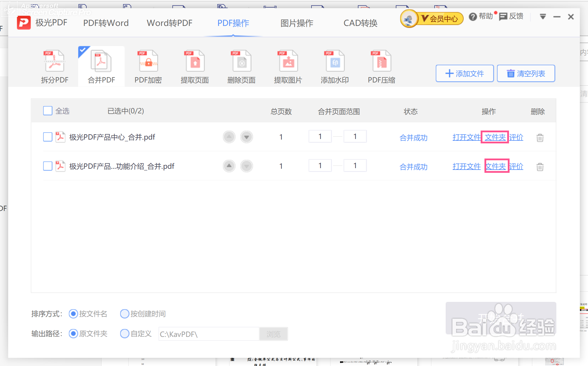Click the C:\KavPDF\ output path field
Viewport: 588px width, 366px height.
(x=209, y=334)
